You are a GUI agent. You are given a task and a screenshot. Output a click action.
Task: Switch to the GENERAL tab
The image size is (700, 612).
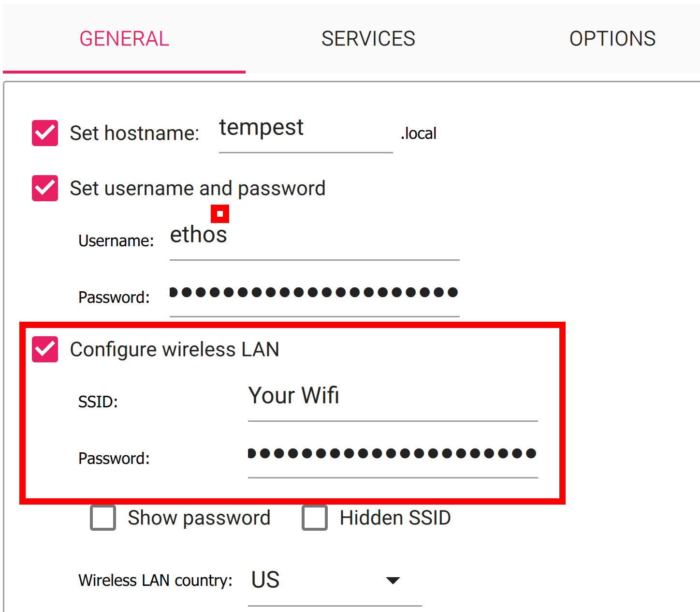[x=124, y=39]
